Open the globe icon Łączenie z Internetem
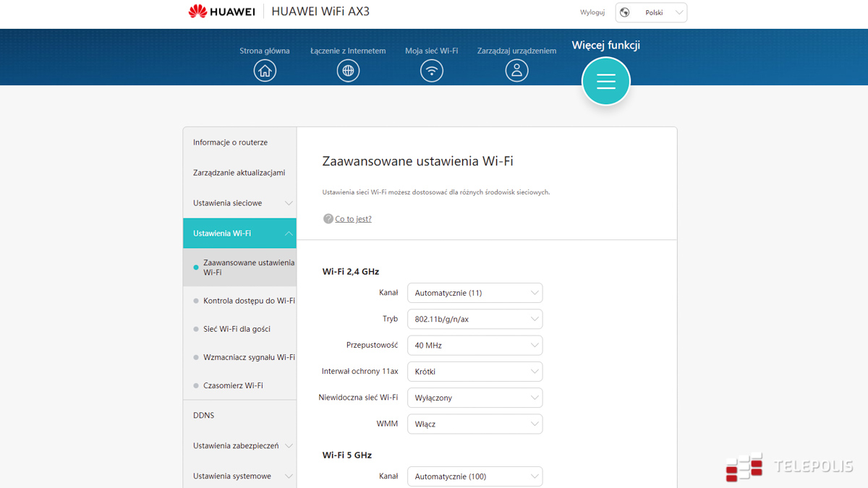868x488 pixels. click(348, 71)
